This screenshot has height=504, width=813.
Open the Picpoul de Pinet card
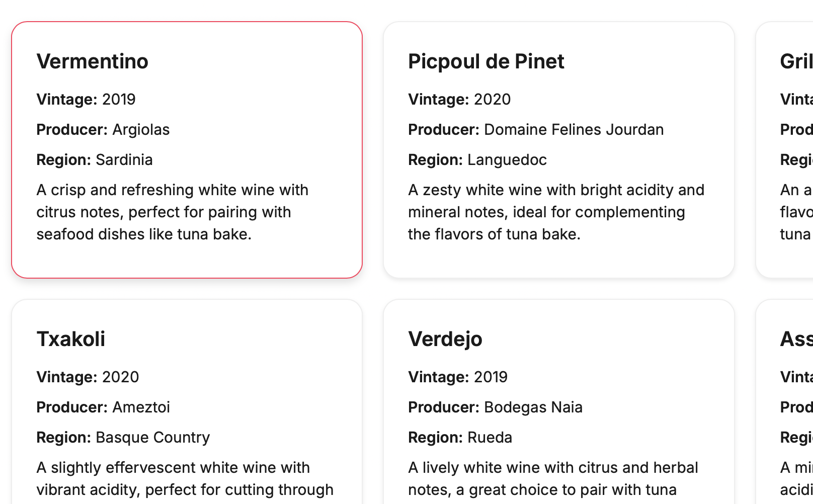click(559, 150)
